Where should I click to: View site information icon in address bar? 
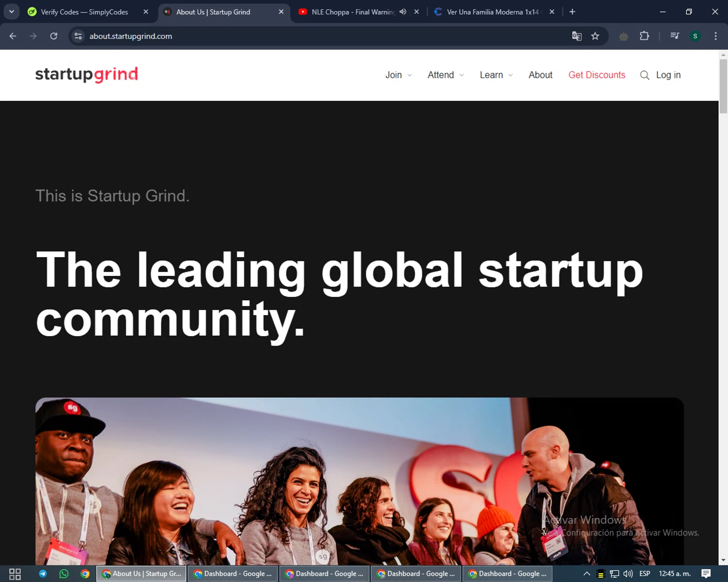pyautogui.click(x=78, y=36)
